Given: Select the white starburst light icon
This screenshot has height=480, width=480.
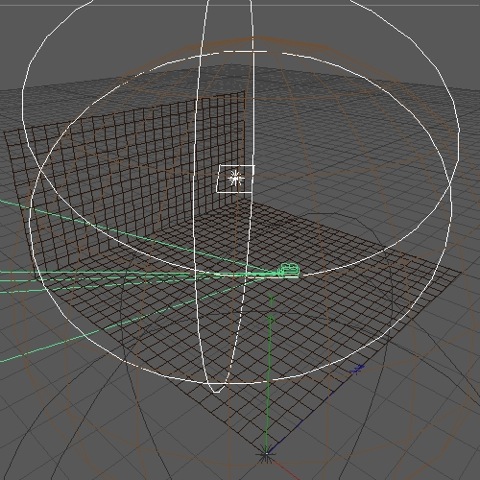Looking at the screenshot, I should point(236,178).
